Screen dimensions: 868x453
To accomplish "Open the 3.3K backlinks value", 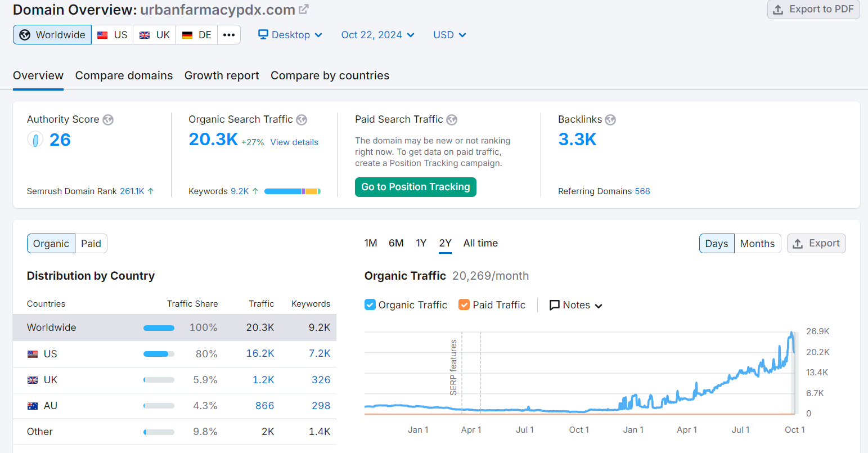I will (577, 139).
